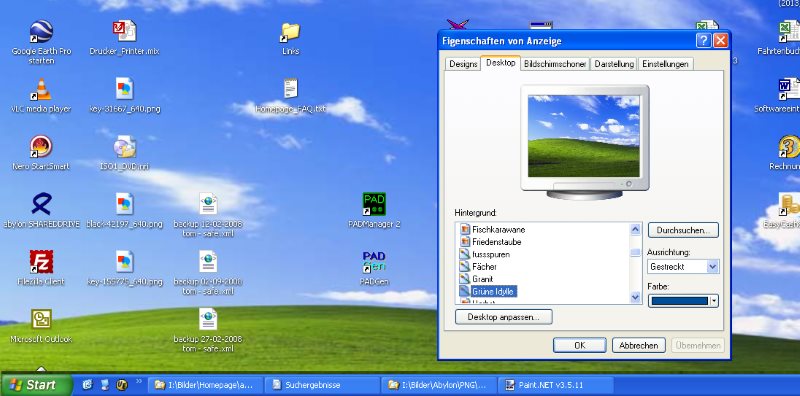Select FileZilla Client desktop icon

point(41,262)
